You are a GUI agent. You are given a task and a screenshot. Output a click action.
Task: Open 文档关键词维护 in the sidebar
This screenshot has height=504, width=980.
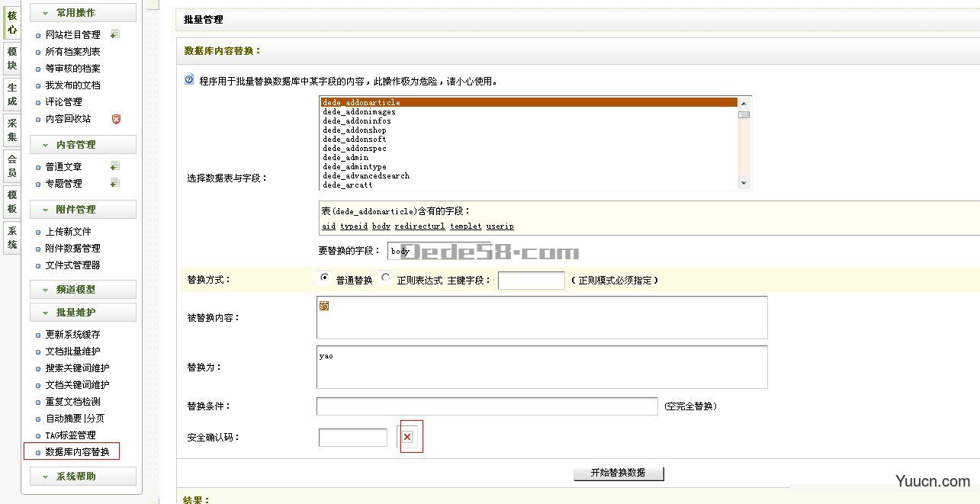pyautogui.click(x=78, y=384)
